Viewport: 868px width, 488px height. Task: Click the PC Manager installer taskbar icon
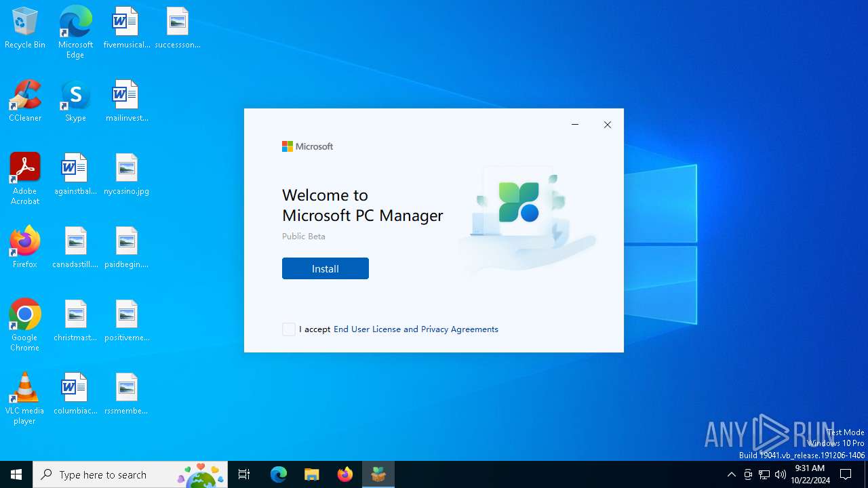pos(378,474)
